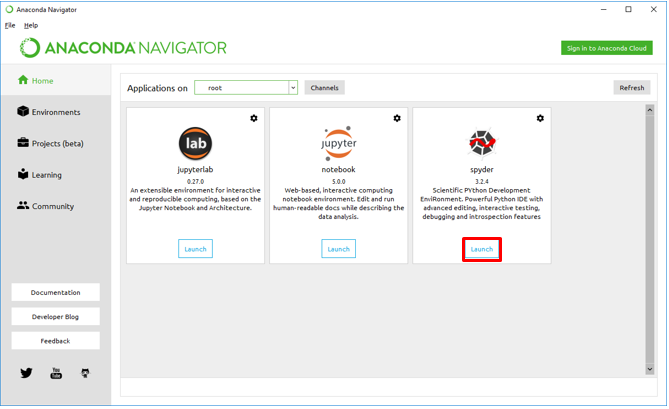Click the notebook description text
Screen dimensions: 669x409
pos(339,203)
